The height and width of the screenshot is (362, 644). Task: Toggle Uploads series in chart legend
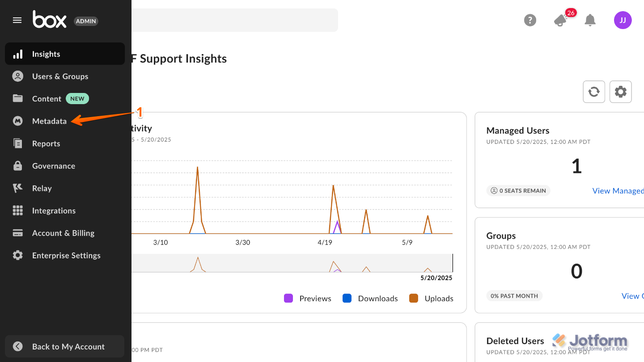431,299
